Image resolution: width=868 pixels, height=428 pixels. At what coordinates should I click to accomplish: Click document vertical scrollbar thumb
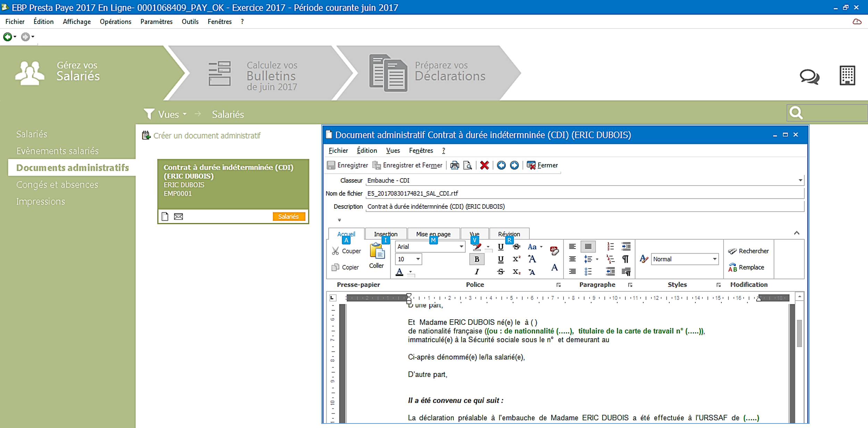tap(799, 333)
